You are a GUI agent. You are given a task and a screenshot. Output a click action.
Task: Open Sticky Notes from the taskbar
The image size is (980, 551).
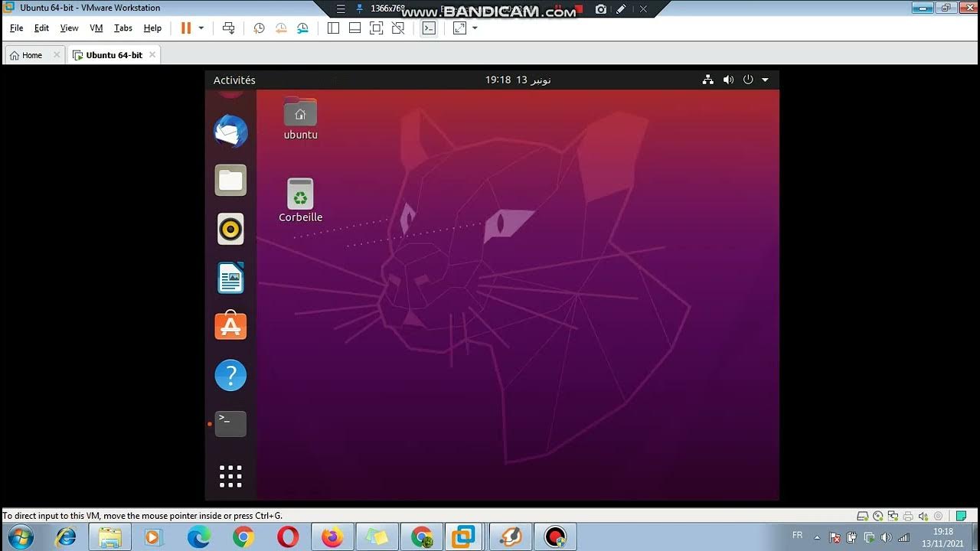click(x=377, y=537)
